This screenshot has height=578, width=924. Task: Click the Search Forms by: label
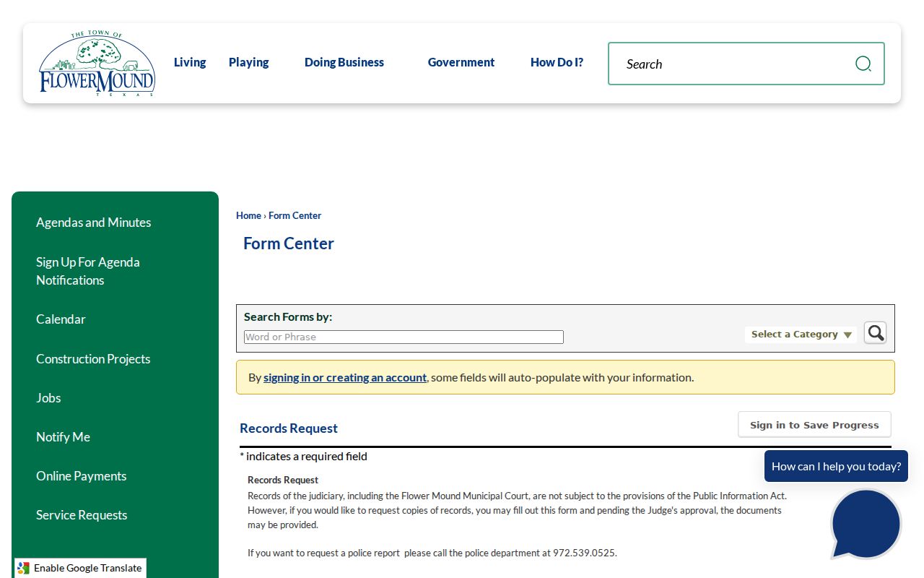[288, 316]
